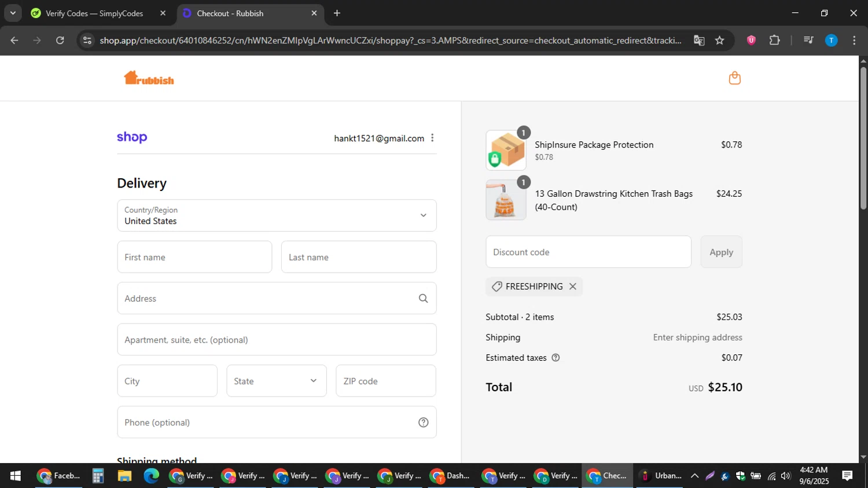Close the Verify Codes tab
Viewport: 868px width, 488px height.
coord(163,13)
